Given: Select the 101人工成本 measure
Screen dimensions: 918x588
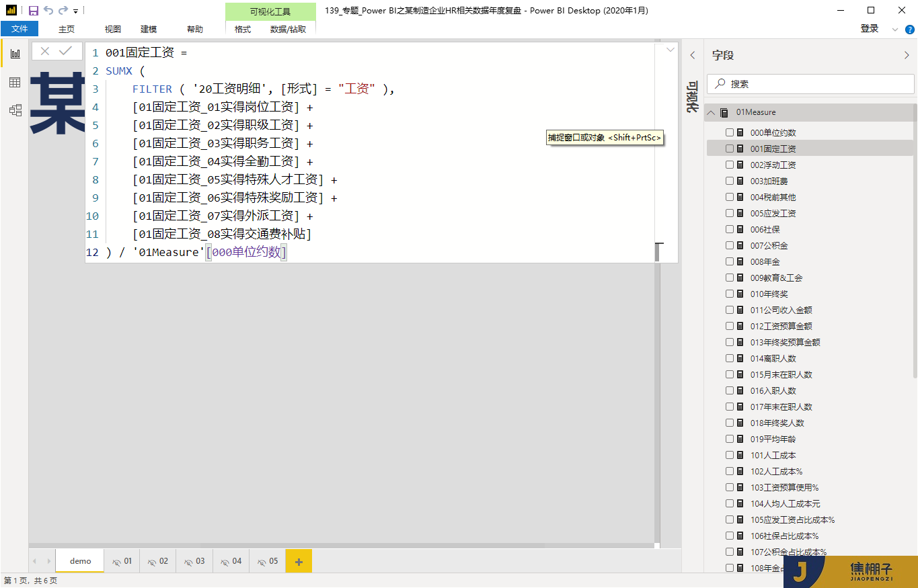Looking at the screenshot, I should pos(773,455).
